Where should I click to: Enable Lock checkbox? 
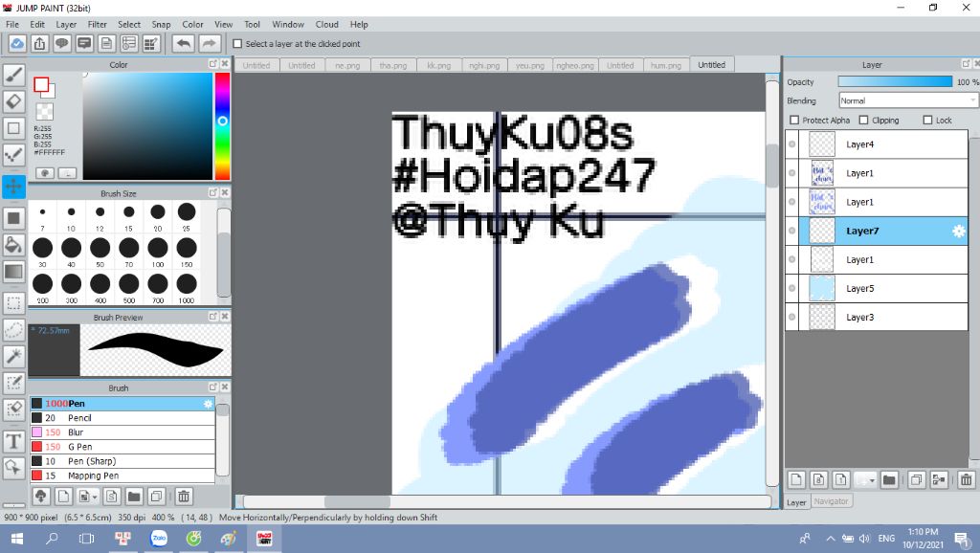[927, 120]
